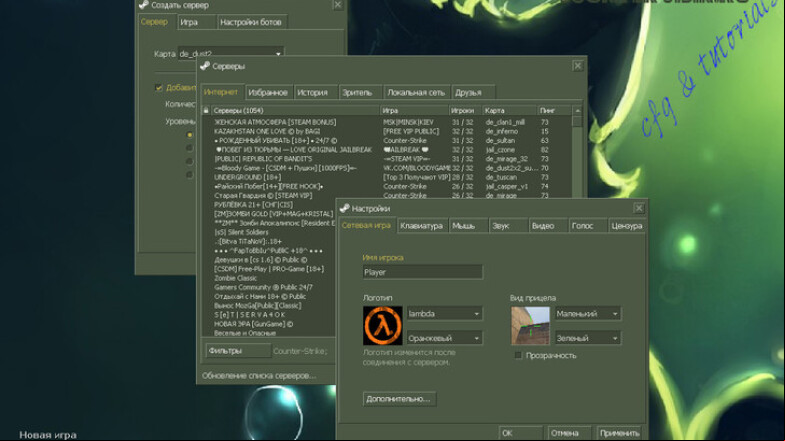Click the Применить button
Viewport: 785px width, 441px height.
coord(619,433)
